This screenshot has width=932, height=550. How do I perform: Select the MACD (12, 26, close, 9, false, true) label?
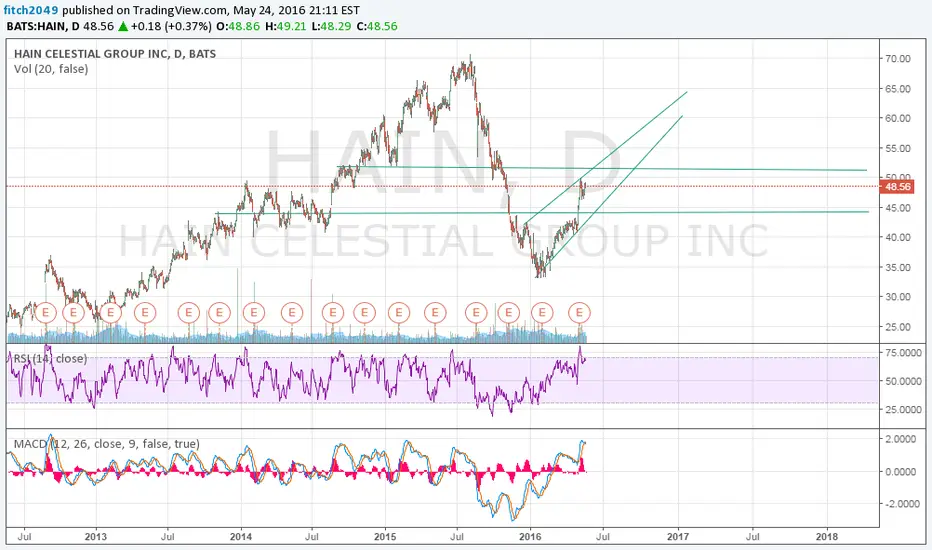106,444
